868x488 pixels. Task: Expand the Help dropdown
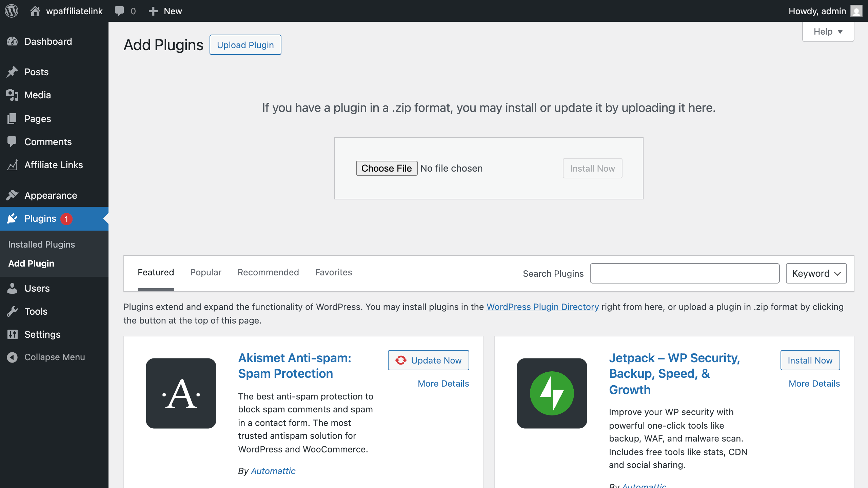point(828,32)
